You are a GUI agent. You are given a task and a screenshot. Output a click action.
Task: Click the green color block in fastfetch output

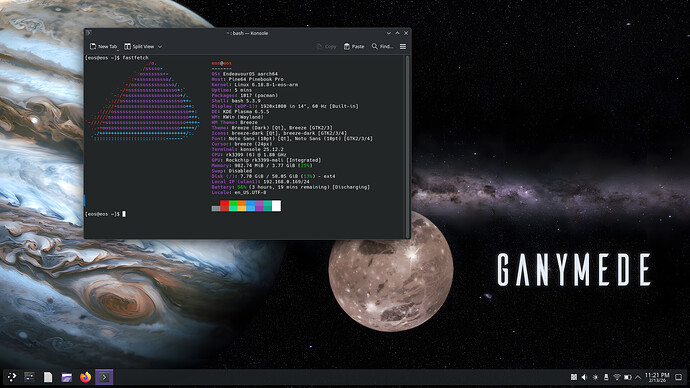(x=233, y=205)
